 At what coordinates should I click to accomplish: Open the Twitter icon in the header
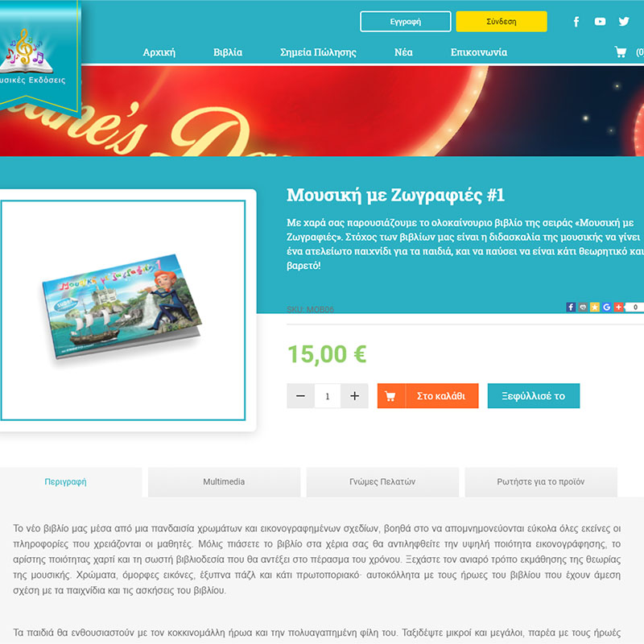624,22
